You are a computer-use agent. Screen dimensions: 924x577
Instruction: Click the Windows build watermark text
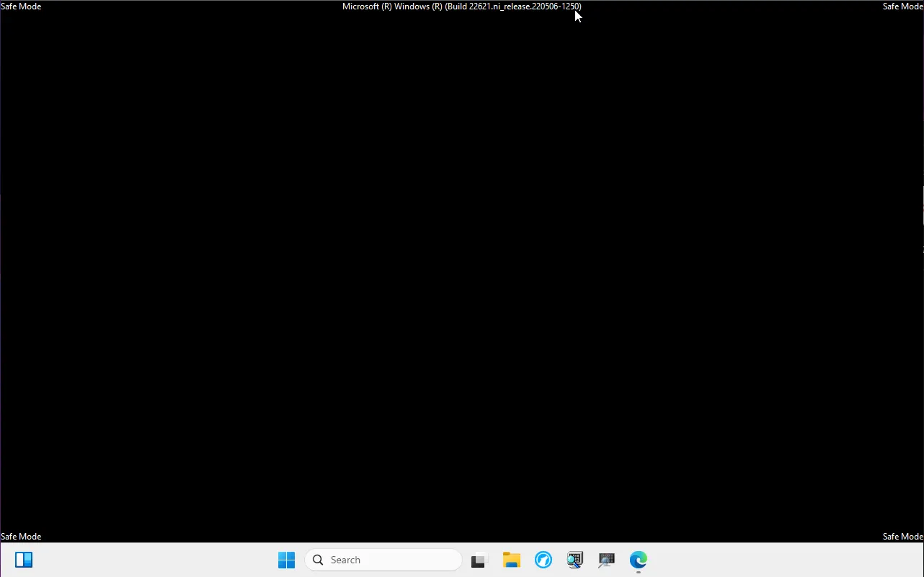click(x=461, y=6)
